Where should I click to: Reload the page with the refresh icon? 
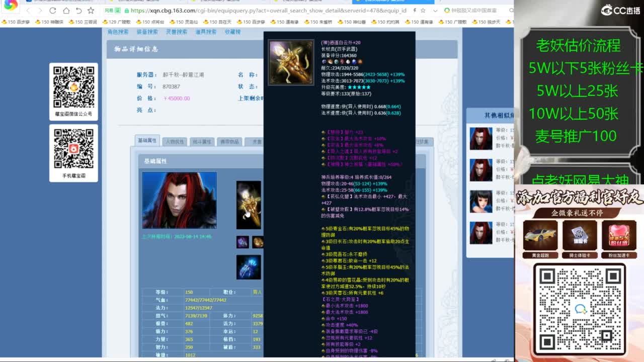(x=53, y=11)
